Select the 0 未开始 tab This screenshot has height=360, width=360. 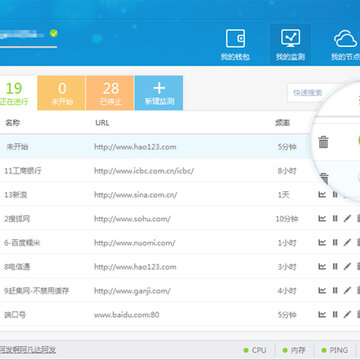tap(62, 93)
